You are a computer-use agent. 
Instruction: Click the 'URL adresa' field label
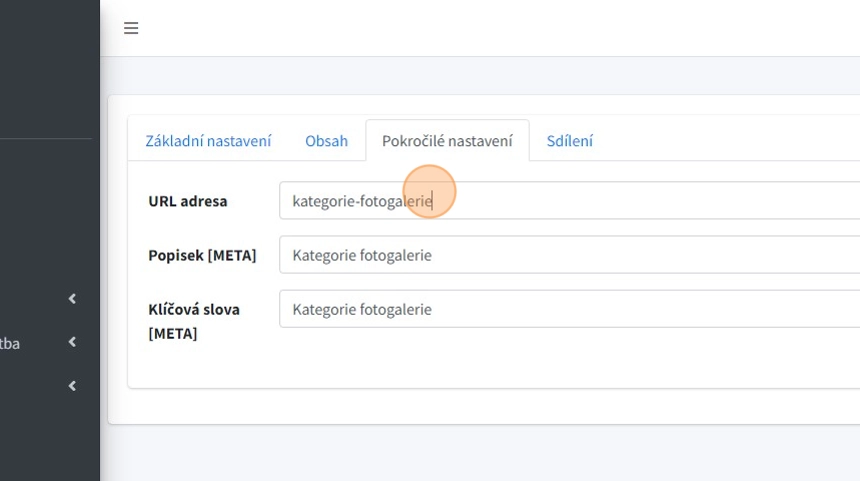188,201
